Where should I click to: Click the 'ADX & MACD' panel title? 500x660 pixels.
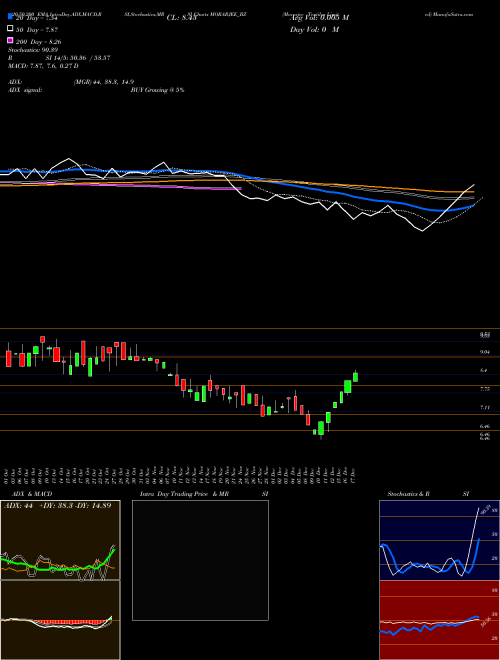tap(32, 494)
